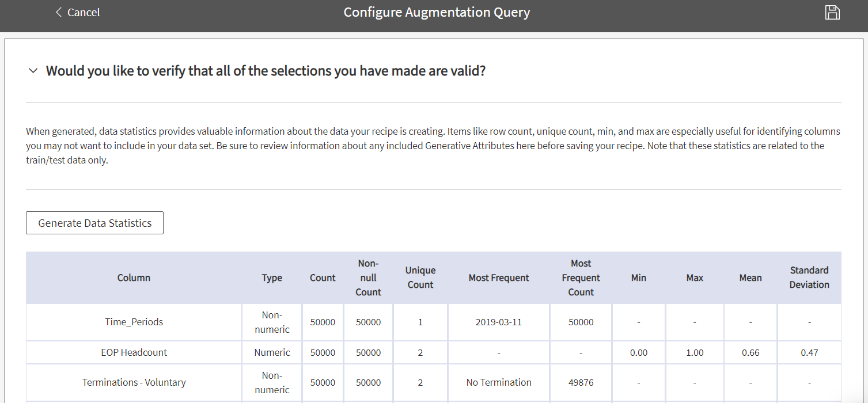The height and width of the screenshot is (403, 868).
Task: Click the section heading about verifying selections
Action: pyautogui.click(x=266, y=71)
